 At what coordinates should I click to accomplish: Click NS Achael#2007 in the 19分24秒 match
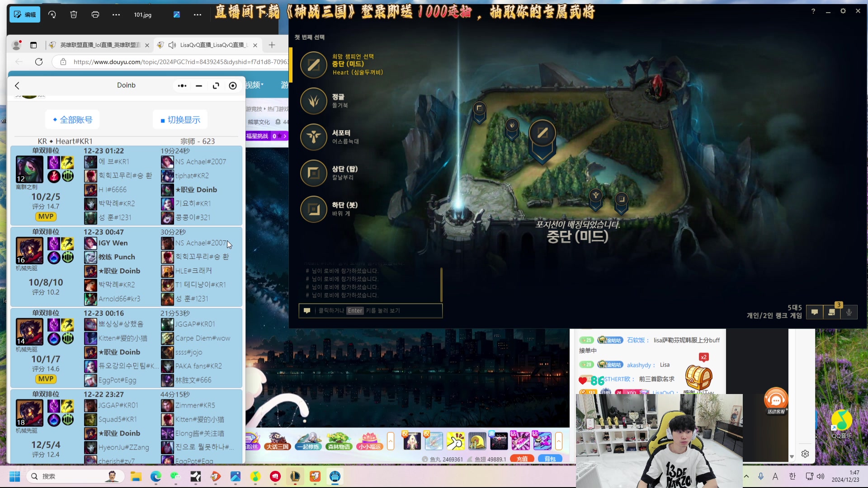pyautogui.click(x=200, y=162)
